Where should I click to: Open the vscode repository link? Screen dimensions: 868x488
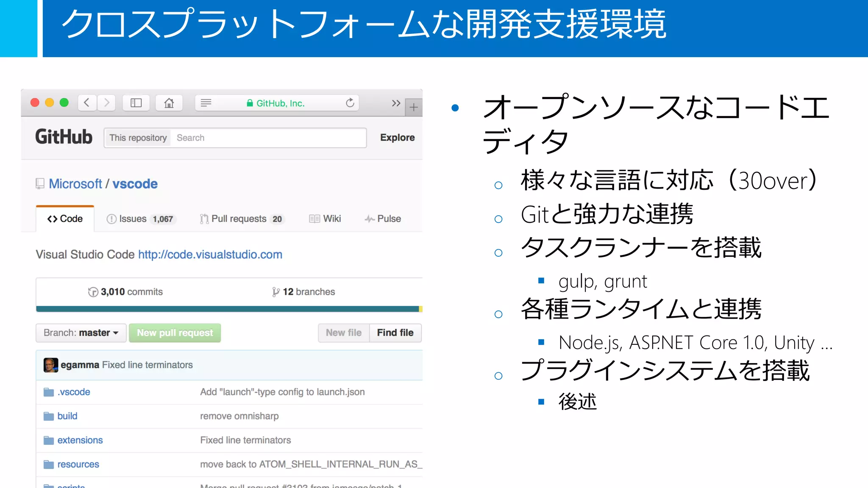pyautogui.click(x=135, y=184)
